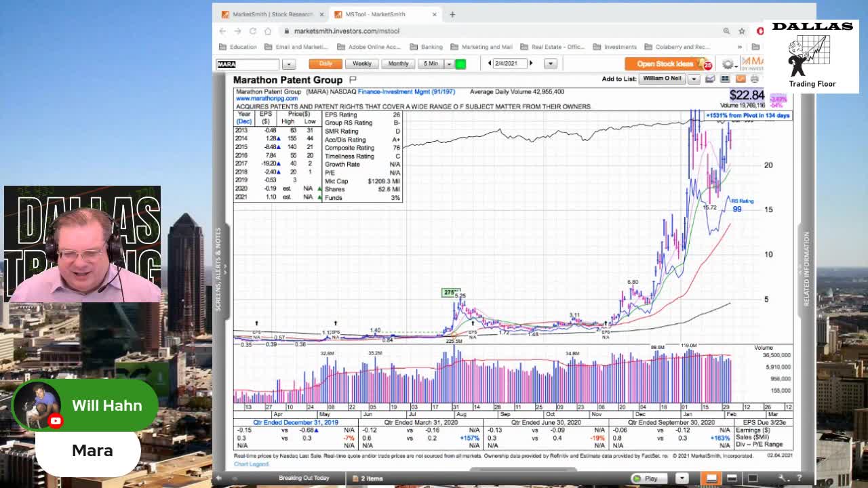Open the Chart Legend link
868x488 pixels.
tap(251, 464)
